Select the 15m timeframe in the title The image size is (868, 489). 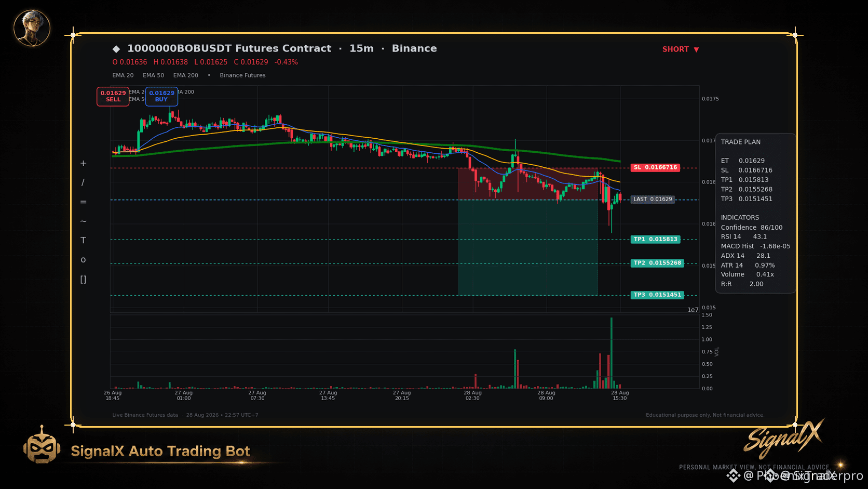click(x=361, y=48)
